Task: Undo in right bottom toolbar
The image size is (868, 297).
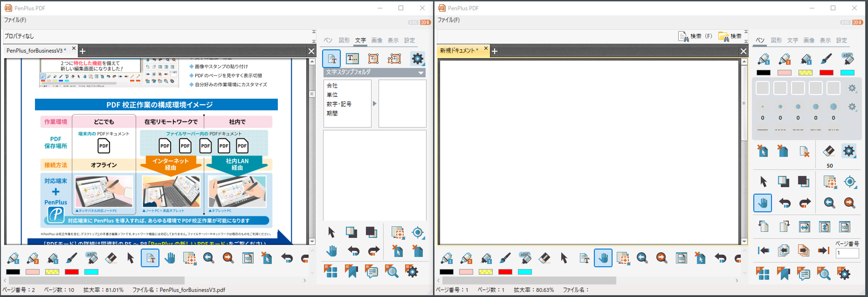Action: [720, 258]
